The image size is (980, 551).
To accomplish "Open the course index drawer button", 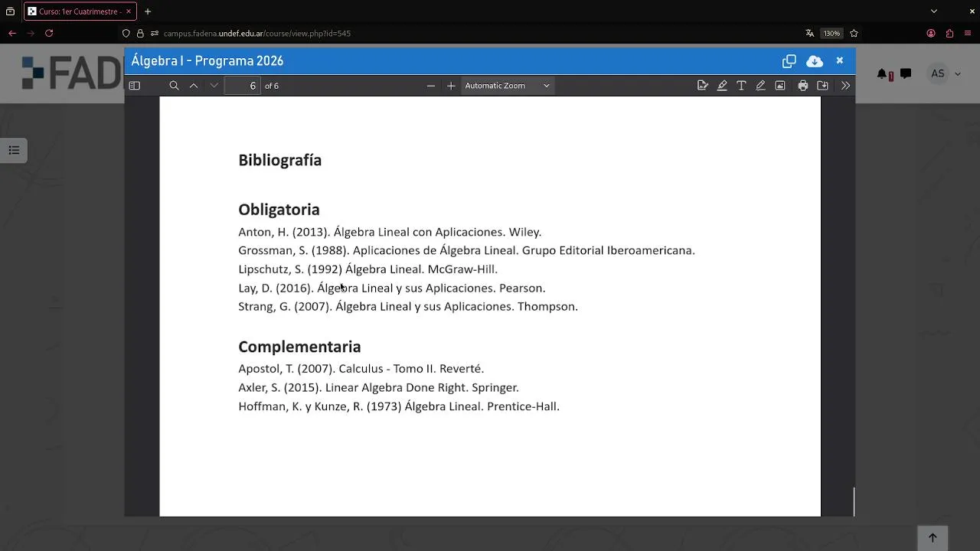I will (x=14, y=150).
